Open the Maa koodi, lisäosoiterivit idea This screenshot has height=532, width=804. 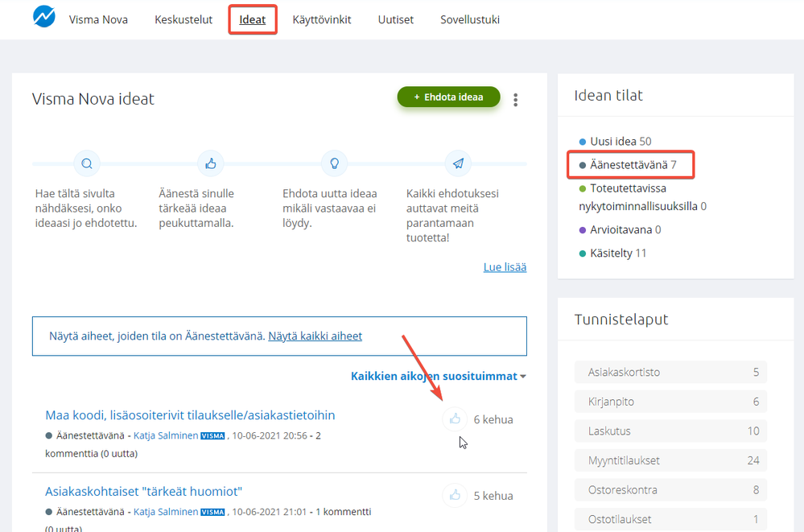pyautogui.click(x=190, y=415)
